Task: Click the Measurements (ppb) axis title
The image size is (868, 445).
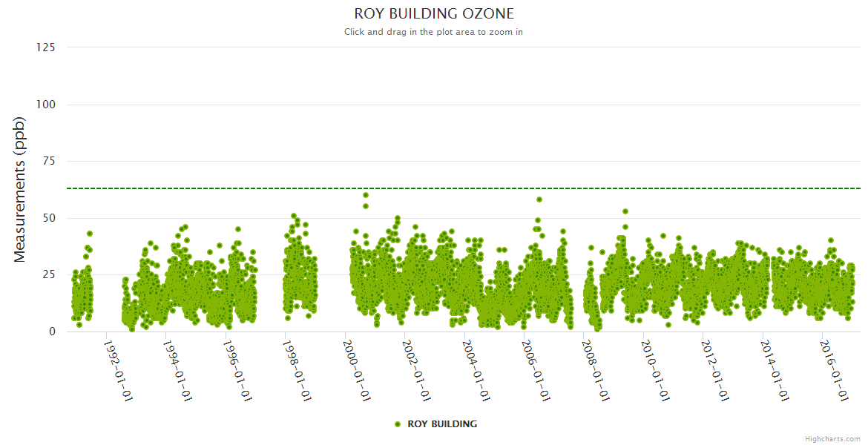Action: [x=20, y=189]
